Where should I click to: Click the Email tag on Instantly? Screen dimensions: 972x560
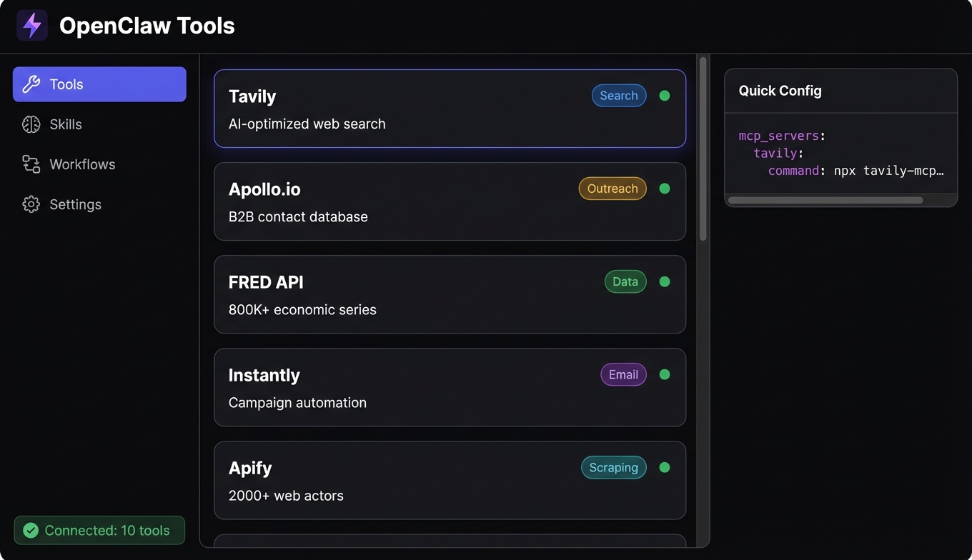pos(623,374)
